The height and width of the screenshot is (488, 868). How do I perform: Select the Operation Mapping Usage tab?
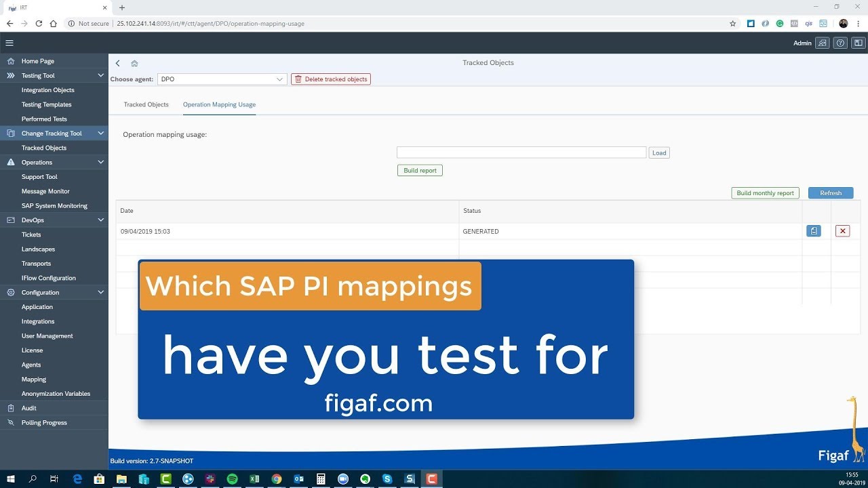[x=219, y=104]
